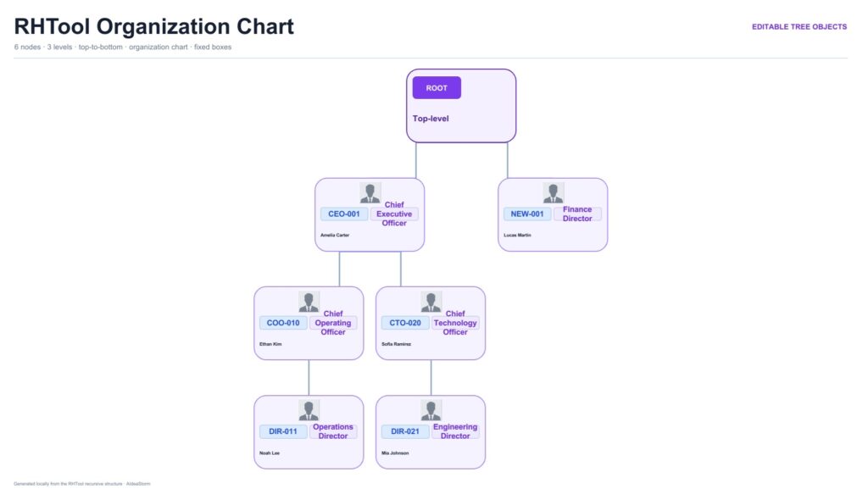The width and height of the screenshot is (868, 494).
Task: Click the purple ROOT badge
Action: (437, 88)
